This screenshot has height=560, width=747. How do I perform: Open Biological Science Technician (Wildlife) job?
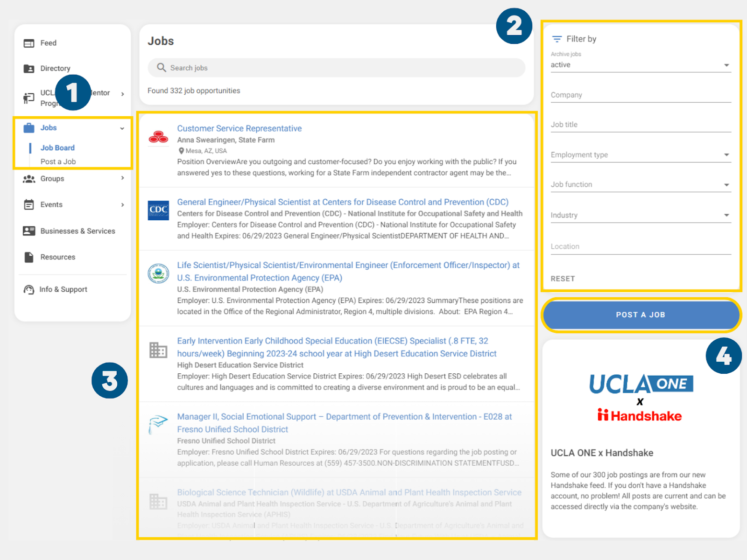[x=349, y=492]
